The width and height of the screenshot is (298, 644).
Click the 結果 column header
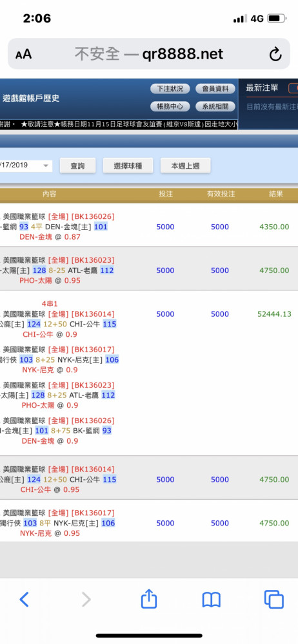click(276, 194)
